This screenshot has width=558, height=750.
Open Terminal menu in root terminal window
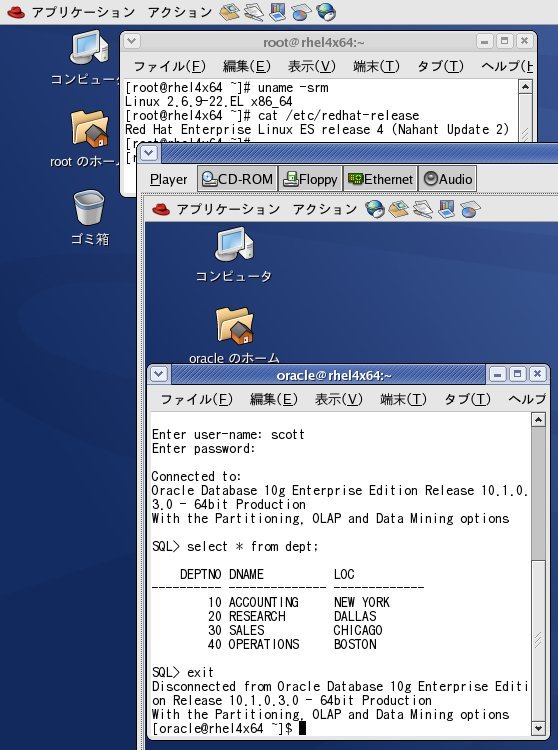[376, 66]
